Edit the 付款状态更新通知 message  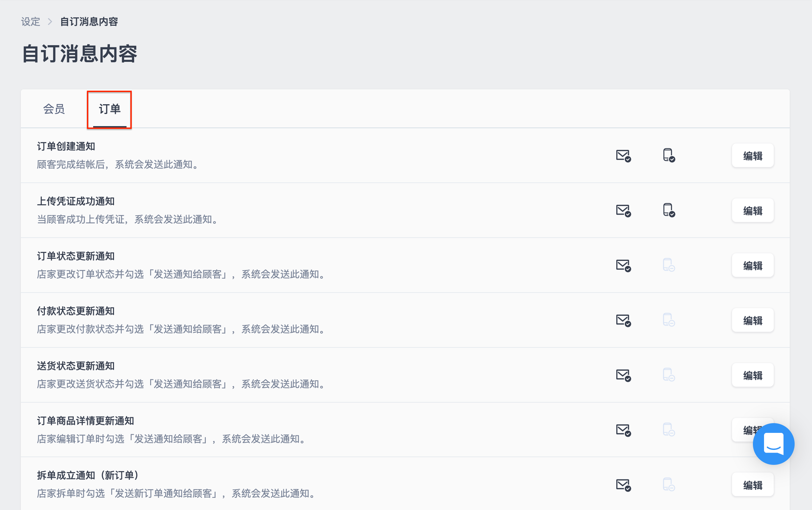(x=753, y=321)
